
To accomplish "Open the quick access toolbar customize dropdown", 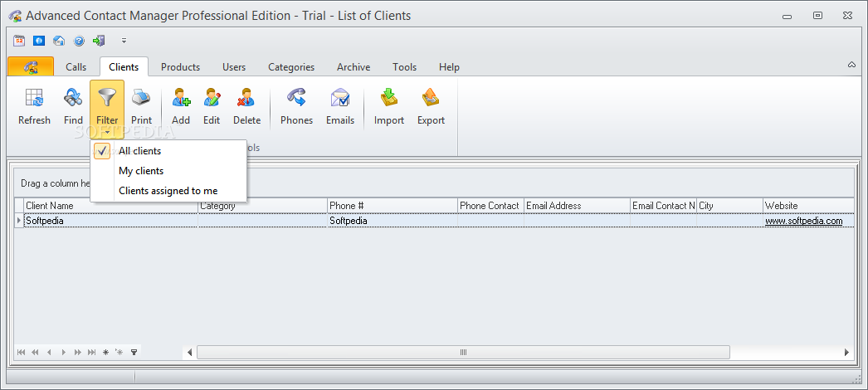I will tap(124, 41).
